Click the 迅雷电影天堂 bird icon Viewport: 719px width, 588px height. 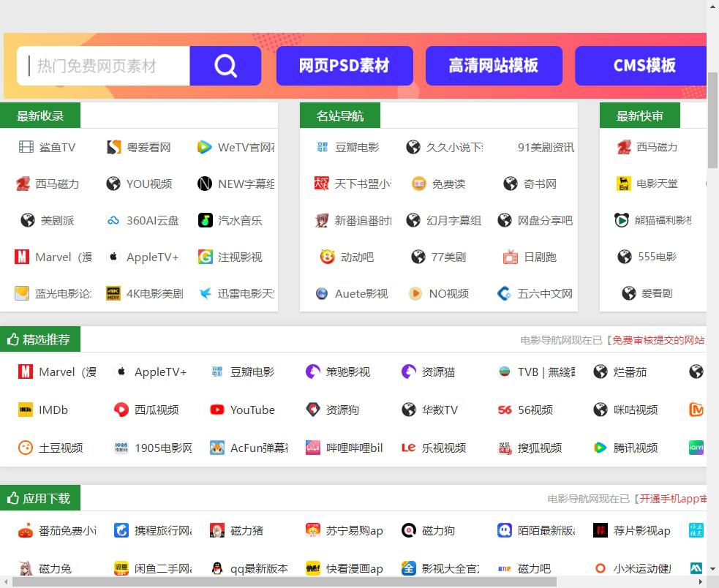pos(205,293)
